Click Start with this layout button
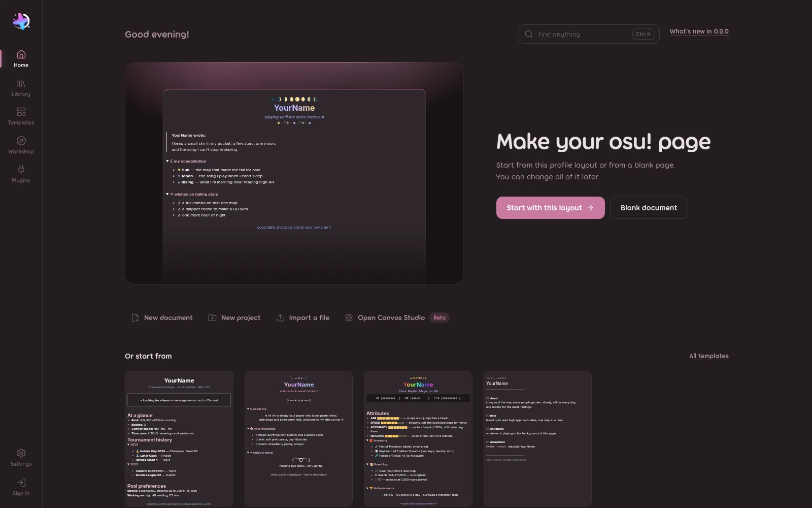 tap(550, 208)
